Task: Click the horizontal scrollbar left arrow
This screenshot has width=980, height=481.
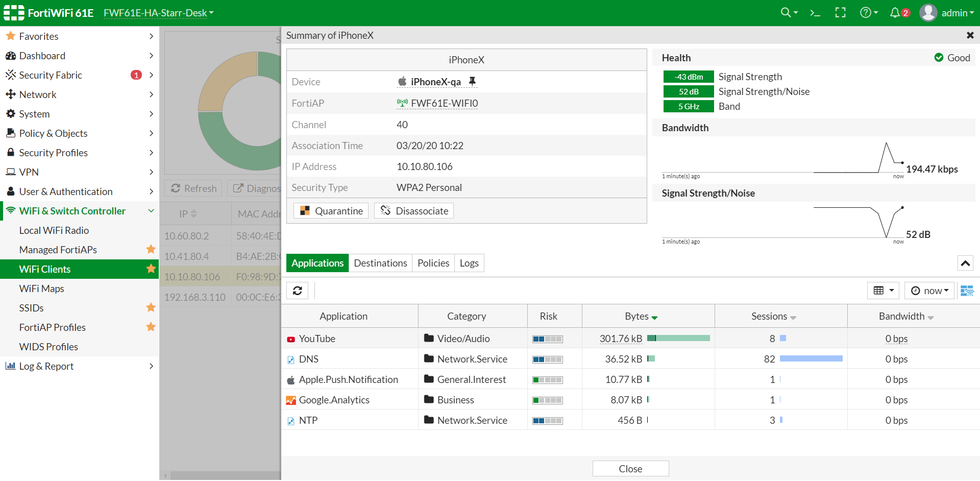Action: [165, 476]
